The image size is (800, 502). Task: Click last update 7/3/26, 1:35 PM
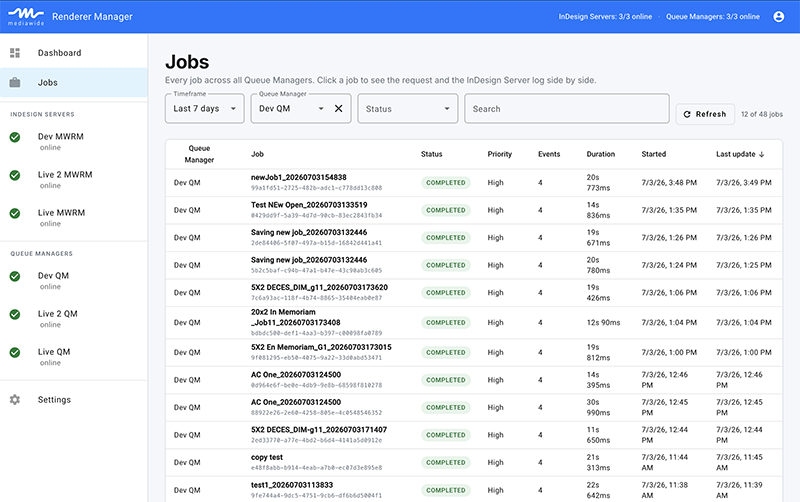tap(743, 210)
